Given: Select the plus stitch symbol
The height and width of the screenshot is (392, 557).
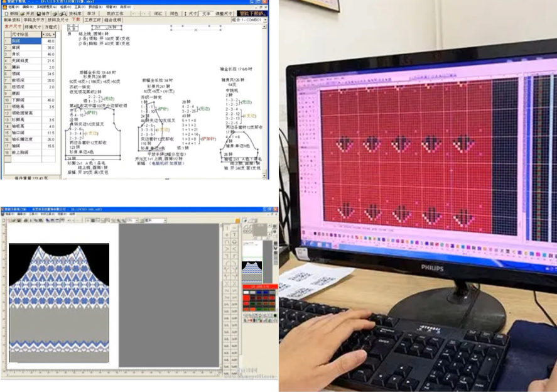Looking at the screenshot, I should coord(227,235).
